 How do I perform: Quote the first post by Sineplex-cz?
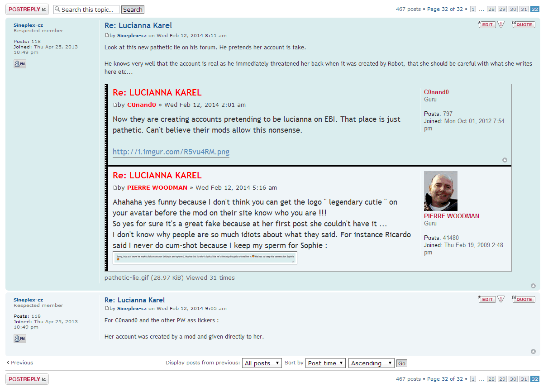[x=523, y=24]
